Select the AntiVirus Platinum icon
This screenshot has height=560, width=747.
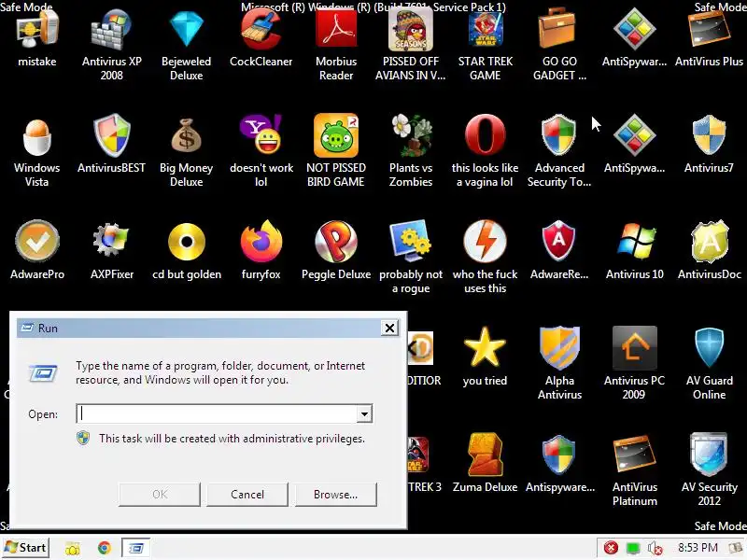coord(635,455)
